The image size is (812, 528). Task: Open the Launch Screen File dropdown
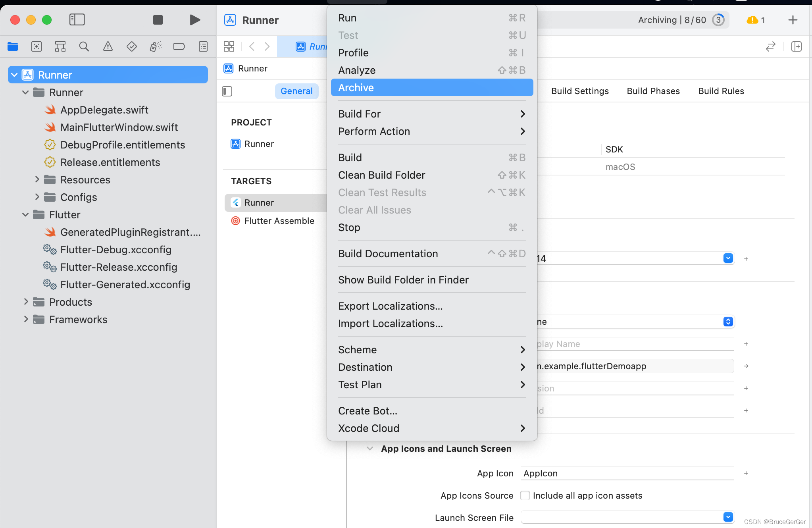tap(728, 517)
